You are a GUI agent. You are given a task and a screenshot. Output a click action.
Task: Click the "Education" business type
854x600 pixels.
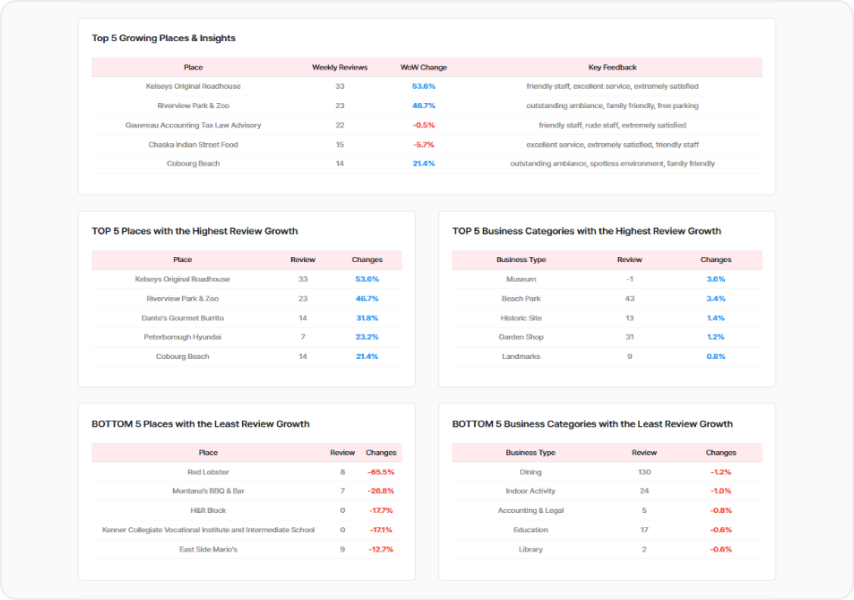click(530, 530)
